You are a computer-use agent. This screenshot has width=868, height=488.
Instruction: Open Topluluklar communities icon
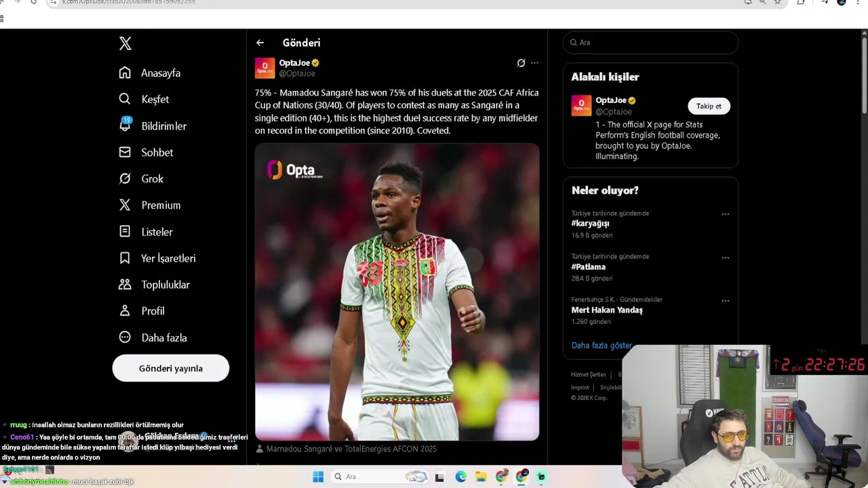[x=125, y=284]
